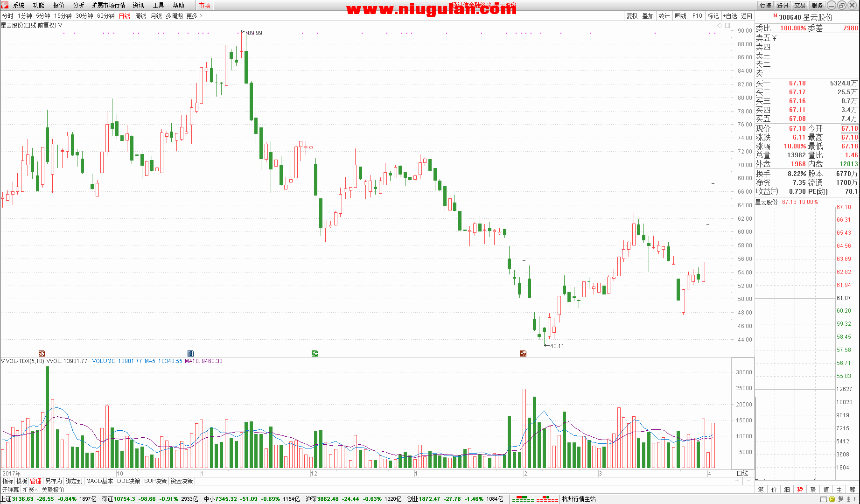Click the 模板 bottom tab
Image resolution: width=860 pixels, height=504 pixels.
22,481
